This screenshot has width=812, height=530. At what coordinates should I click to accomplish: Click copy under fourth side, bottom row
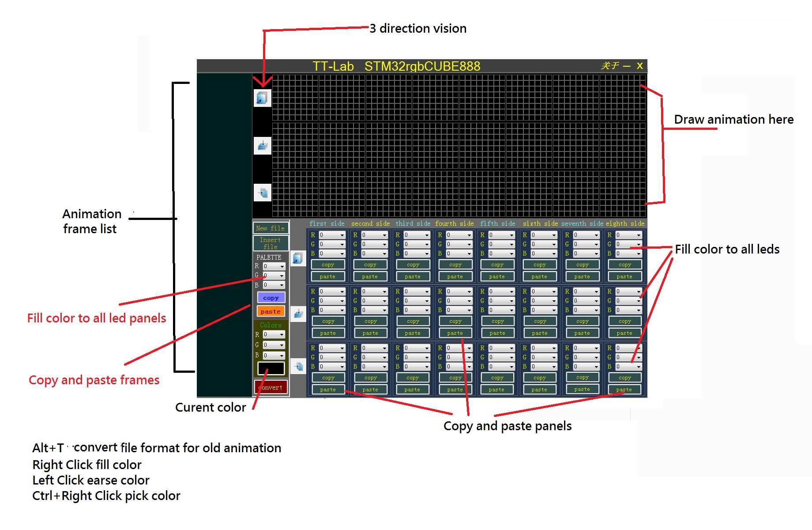click(455, 378)
